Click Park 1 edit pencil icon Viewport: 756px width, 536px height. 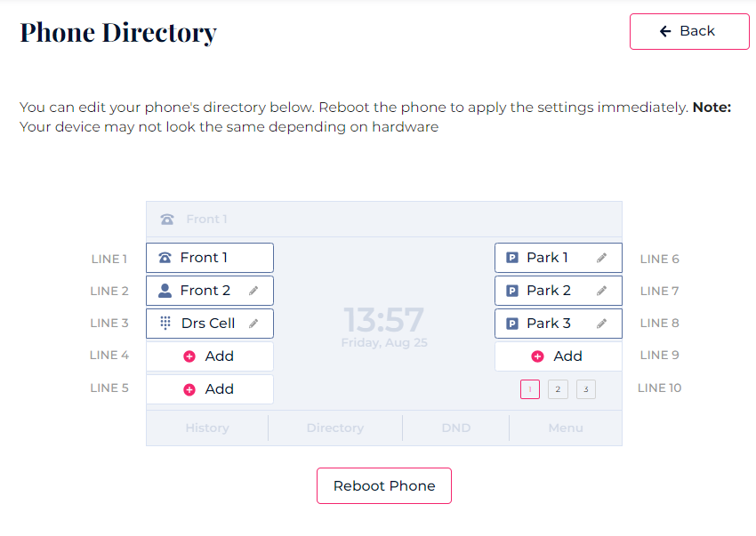point(602,258)
